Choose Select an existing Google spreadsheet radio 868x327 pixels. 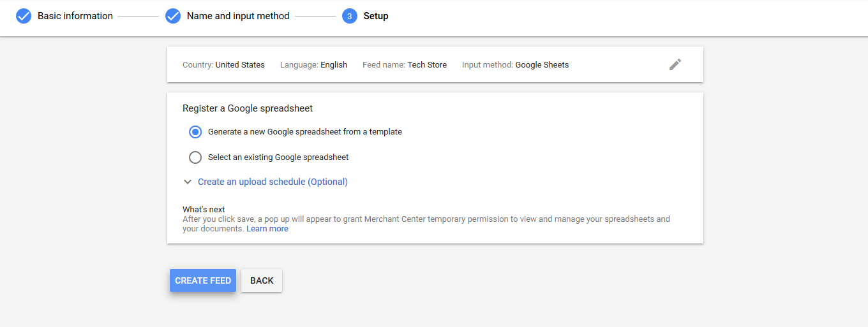coord(195,157)
